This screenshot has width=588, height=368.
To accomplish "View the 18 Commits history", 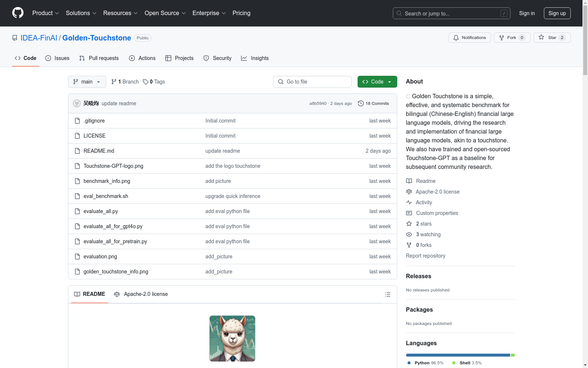I will coord(373,103).
